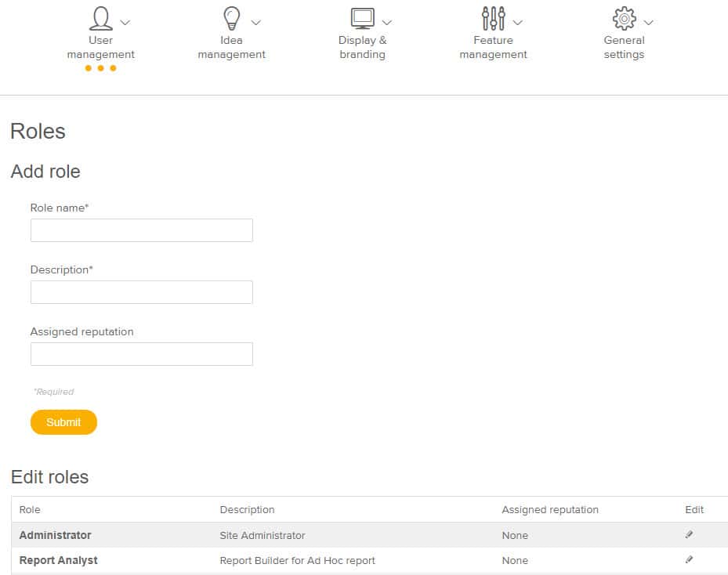Focus the Role name text field
This screenshot has height=575, width=728.
[141, 230]
